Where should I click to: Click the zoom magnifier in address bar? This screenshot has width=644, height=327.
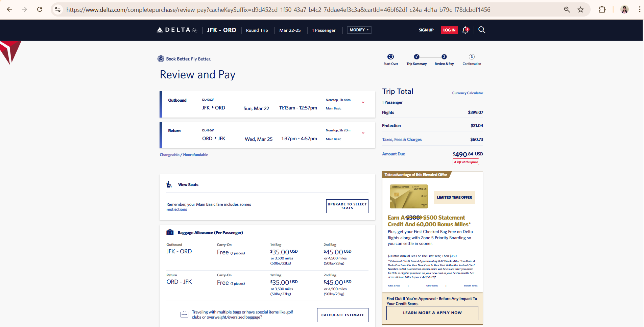tap(567, 9)
